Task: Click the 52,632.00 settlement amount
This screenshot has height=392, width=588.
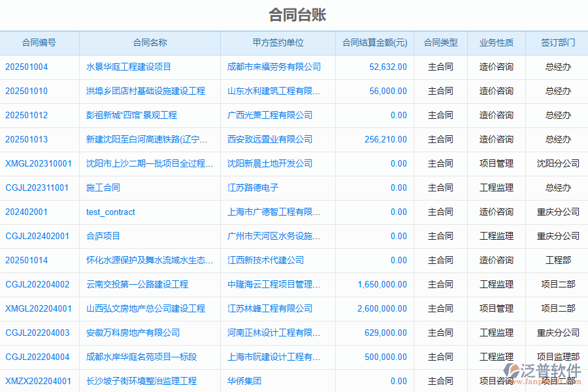Action: (387, 67)
